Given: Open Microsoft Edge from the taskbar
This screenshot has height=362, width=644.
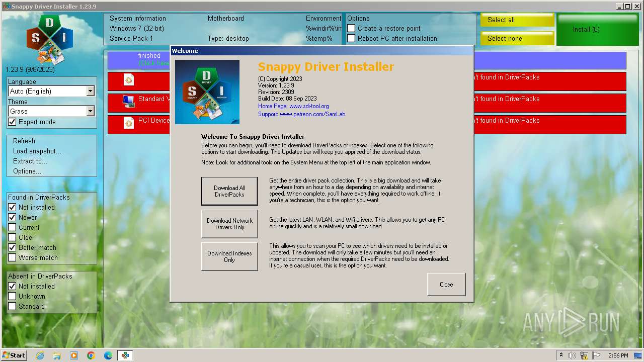Looking at the screenshot, I should click(x=108, y=355).
